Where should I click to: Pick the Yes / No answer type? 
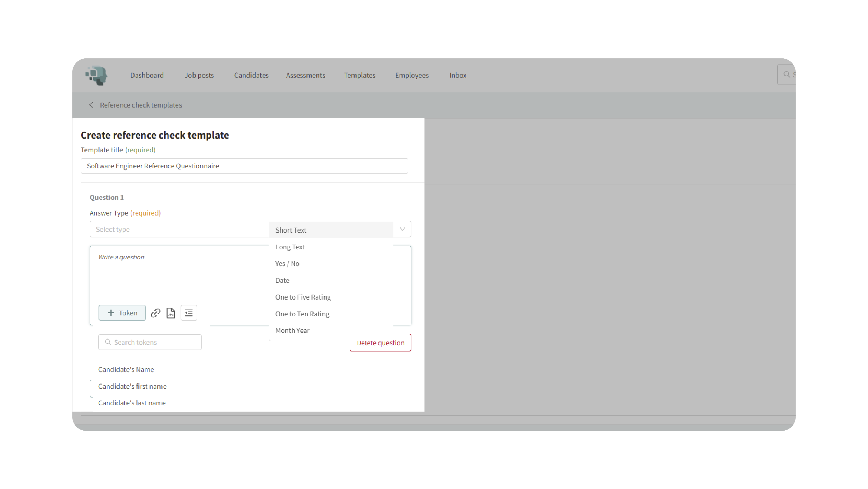(x=287, y=264)
